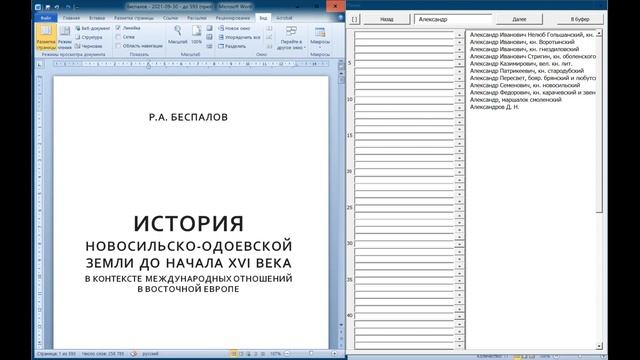The image size is (640, 360).
Task: Open Перейти в другое окно dropdown
Action: point(291,38)
